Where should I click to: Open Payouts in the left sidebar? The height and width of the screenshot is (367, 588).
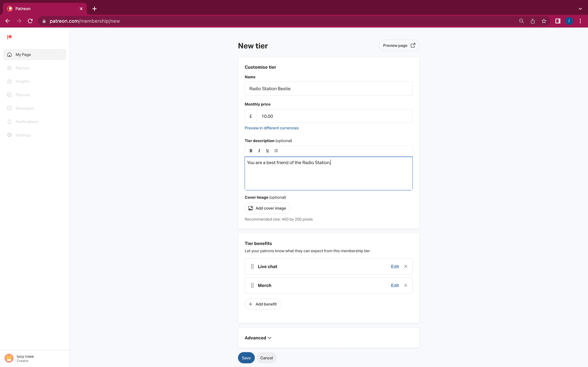click(x=23, y=95)
